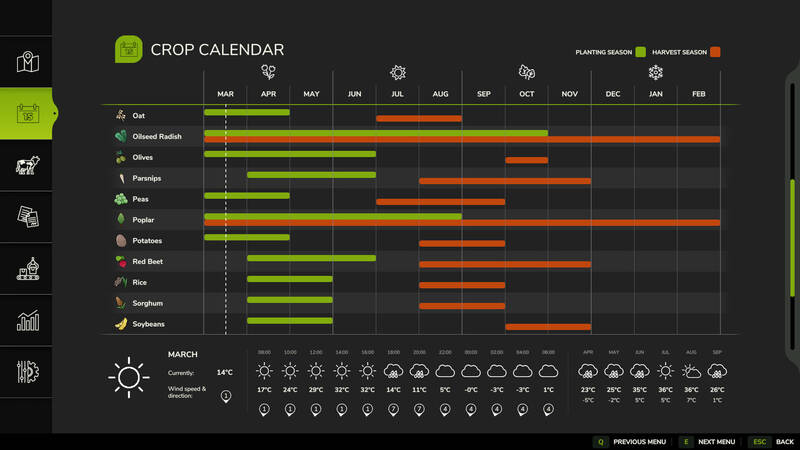Select the calendar sidebar icon

[x=27, y=114]
